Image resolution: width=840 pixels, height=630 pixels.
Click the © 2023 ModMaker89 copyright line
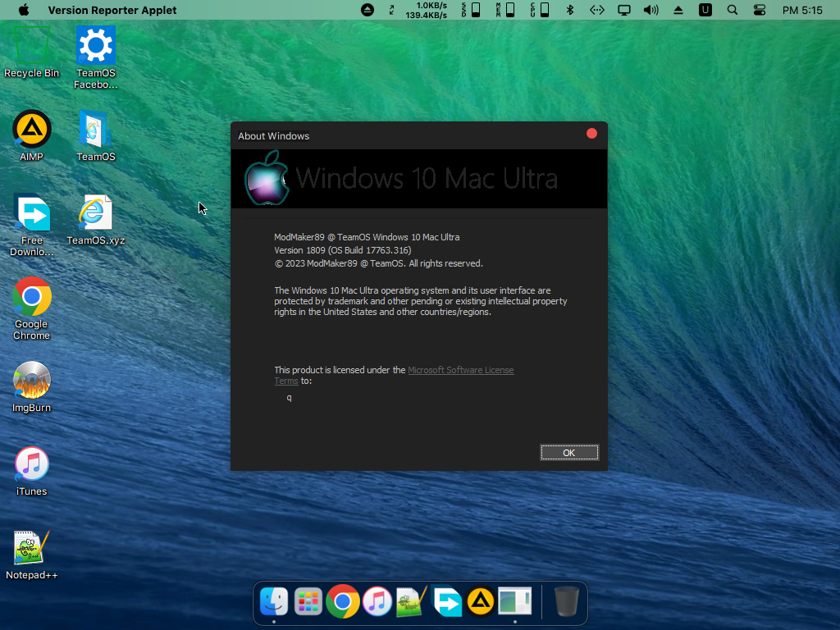pos(379,263)
